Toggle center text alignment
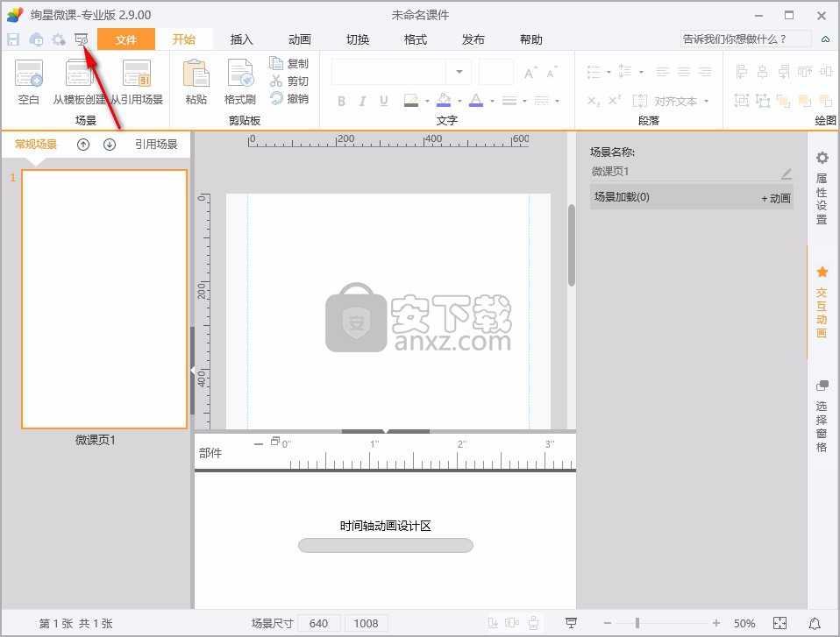Screen dimensions: 840x637 (684, 72)
